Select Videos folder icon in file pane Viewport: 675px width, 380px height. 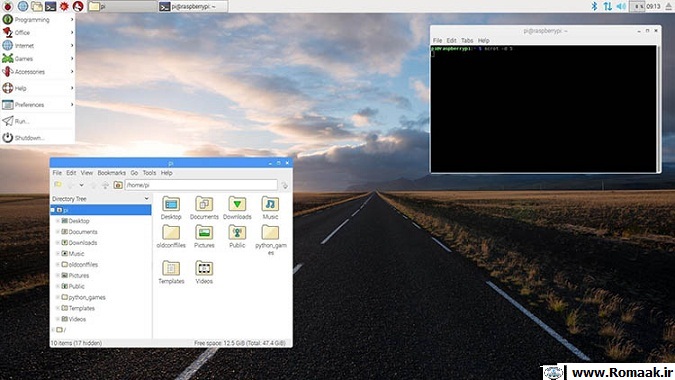pyautogui.click(x=204, y=268)
